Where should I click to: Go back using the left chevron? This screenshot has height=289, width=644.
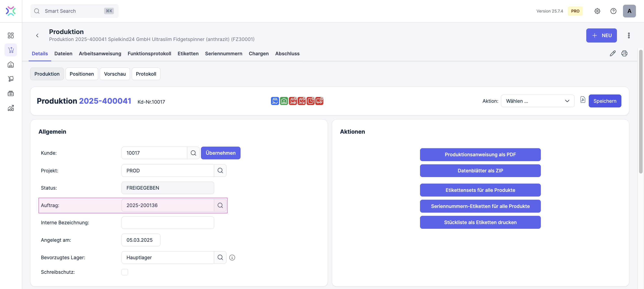(x=37, y=36)
